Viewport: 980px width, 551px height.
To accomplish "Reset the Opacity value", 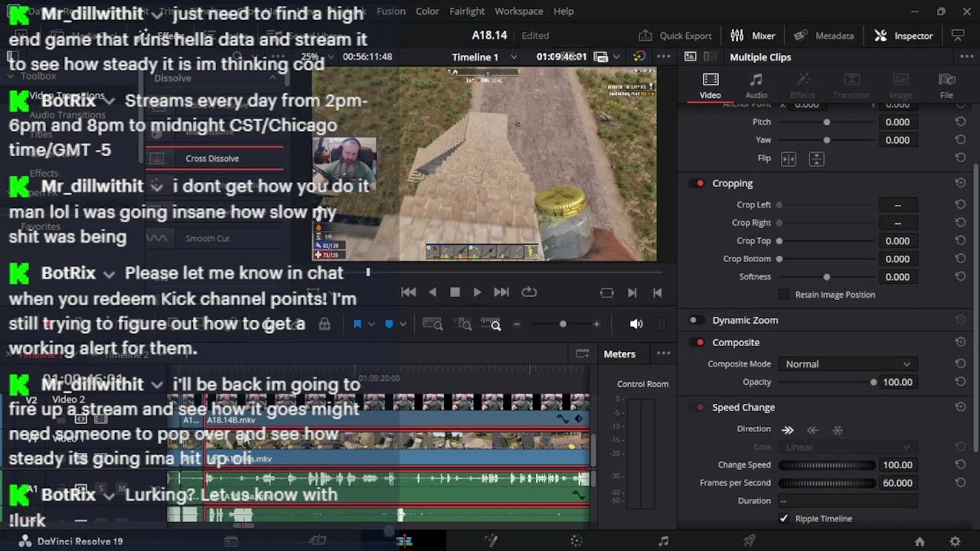I will 960,382.
